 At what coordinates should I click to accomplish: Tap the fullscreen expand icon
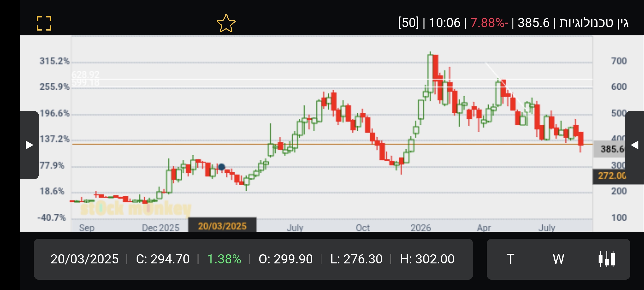click(44, 23)
